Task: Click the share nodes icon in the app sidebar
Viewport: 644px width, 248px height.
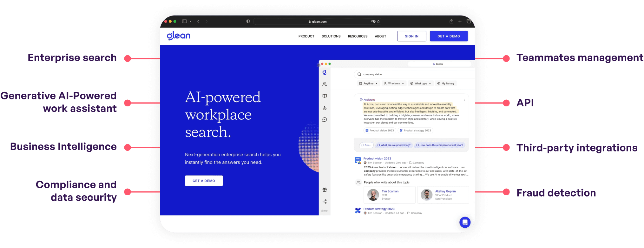Action: 325,202
